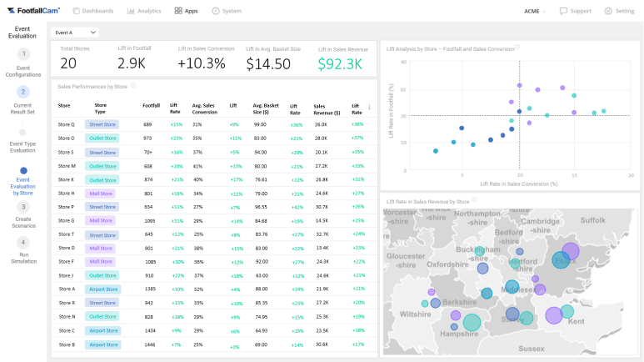Go to step 1 Event Configurations
Image resolution: width=644 pixels, height=362 pixels.
click(23, 53)
